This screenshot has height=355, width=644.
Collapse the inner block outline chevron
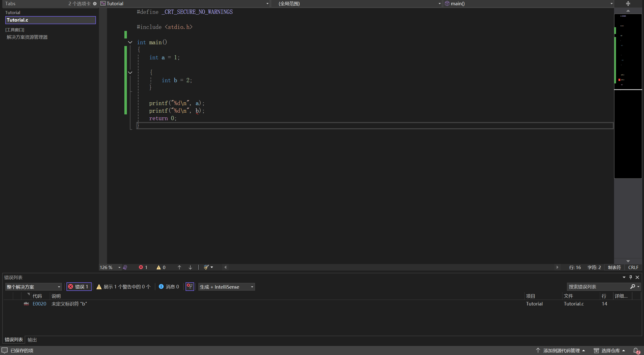[x=130, y=73]
